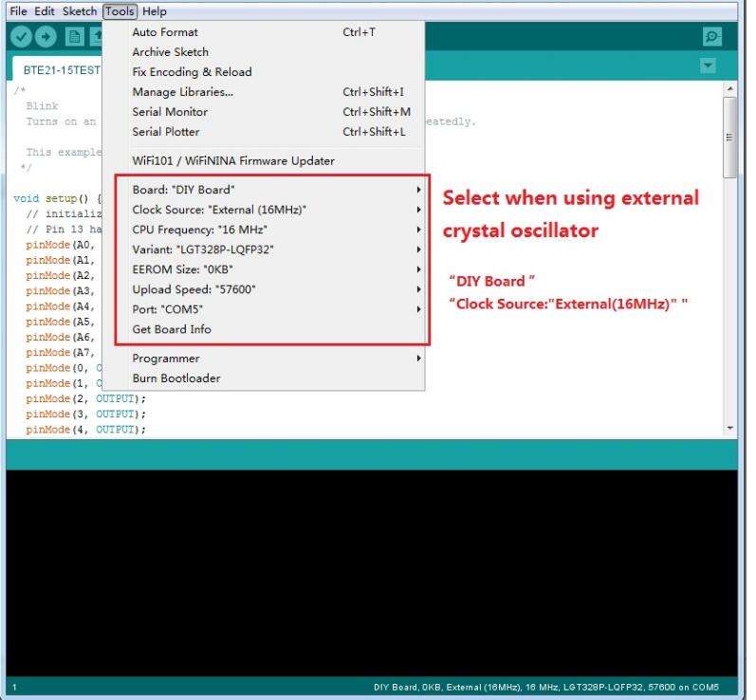Launch WiFi101 / WiFiNINA Firmware Updater

265,160
